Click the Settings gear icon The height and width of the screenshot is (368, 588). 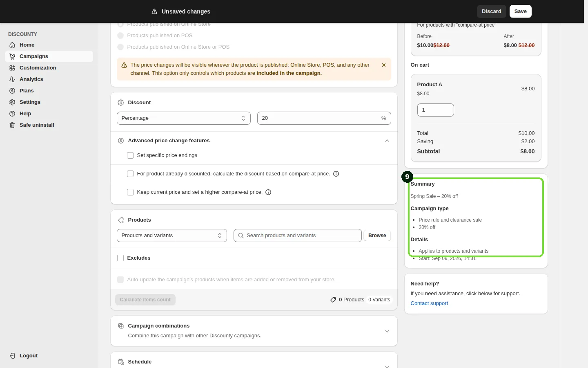coord(12,102)
